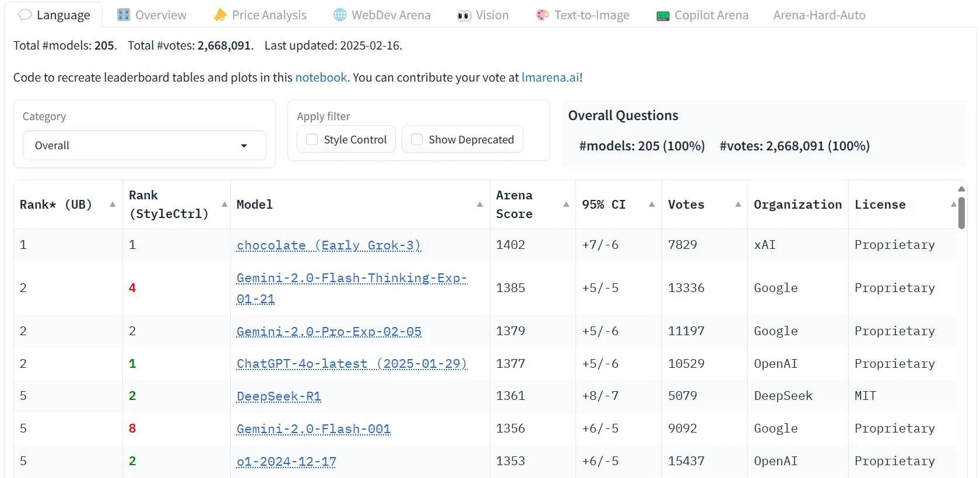Image resolution: width=980 pixels, height=478 pixels.
Task: Open the DeepSeek-R1 model link
Action: click(279, 396)
